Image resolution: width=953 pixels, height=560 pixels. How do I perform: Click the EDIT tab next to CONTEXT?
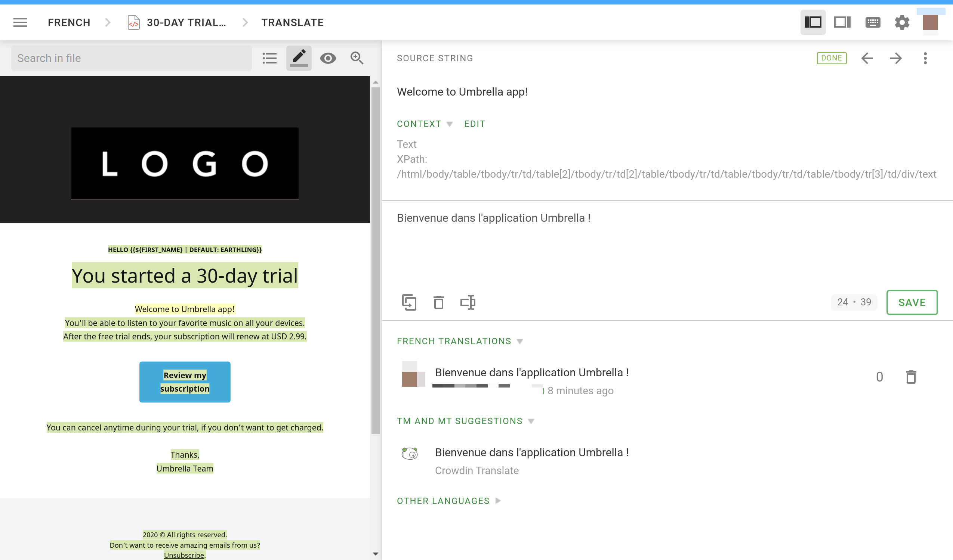tap(474, 124)
